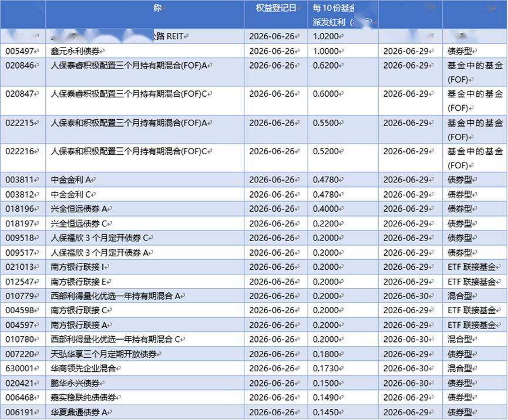The image size is (508, 420).
Task: Click the 0.1450 dividend value
Action: pos(326,412)
